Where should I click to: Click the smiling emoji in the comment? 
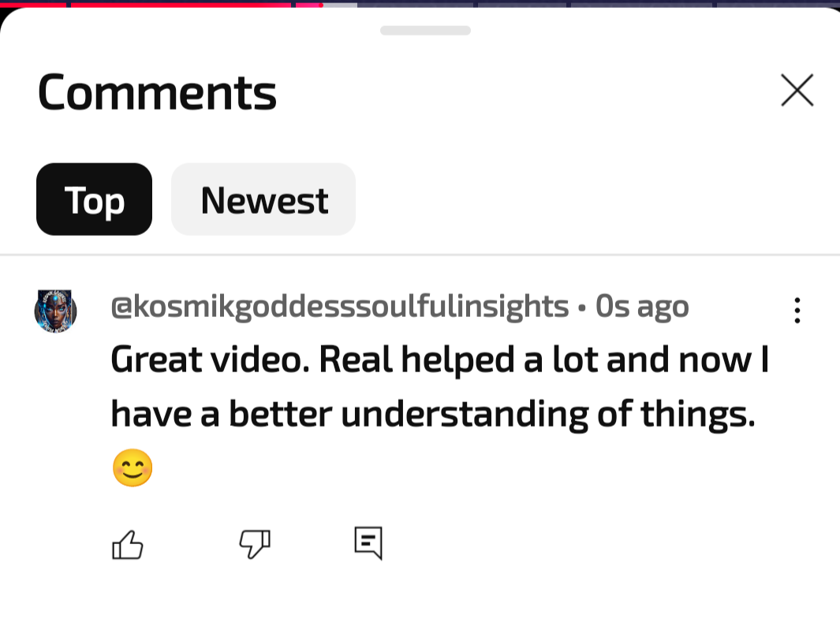133,468
